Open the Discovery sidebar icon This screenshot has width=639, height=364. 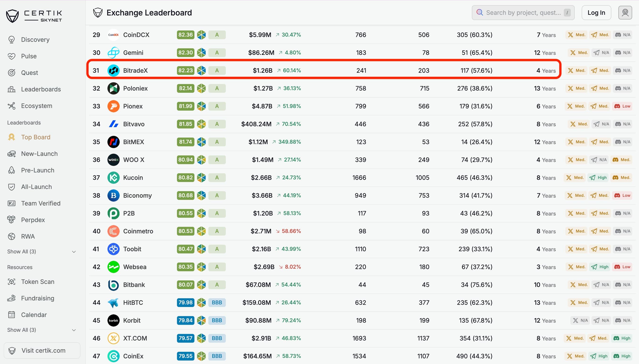pyautogui.click(x=12, y=40)
